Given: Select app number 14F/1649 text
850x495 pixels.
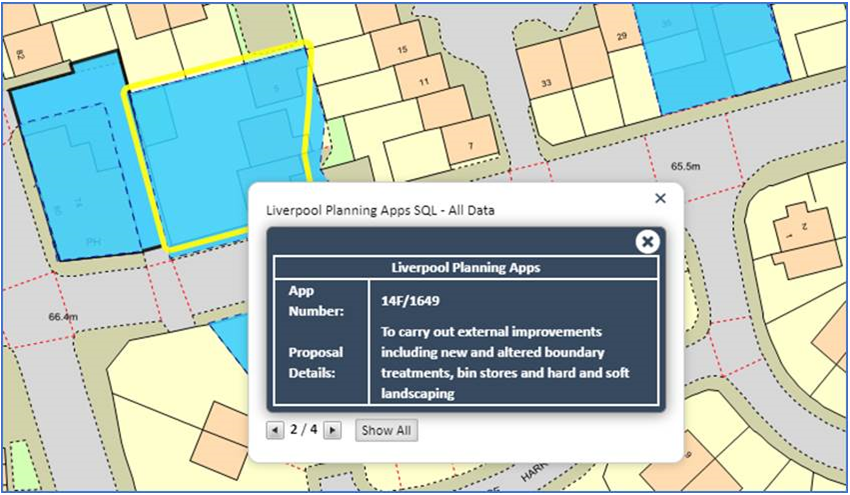Looking at the screenshot, I should click(410, 301).
